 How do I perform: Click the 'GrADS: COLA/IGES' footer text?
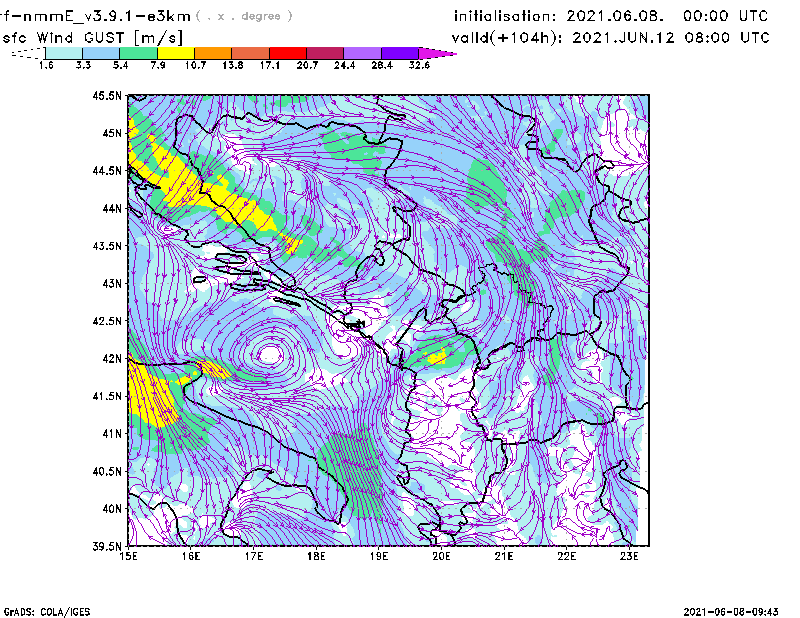[47, 612]
